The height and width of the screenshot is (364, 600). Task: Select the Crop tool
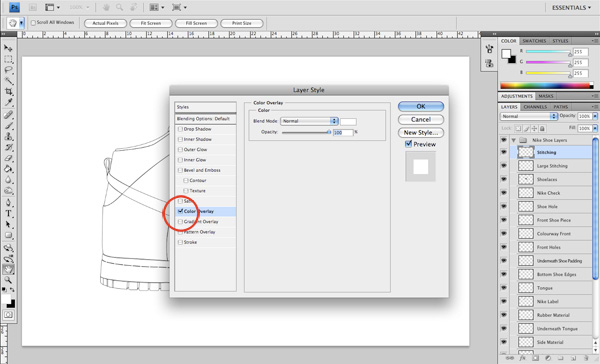click(8, 91)
